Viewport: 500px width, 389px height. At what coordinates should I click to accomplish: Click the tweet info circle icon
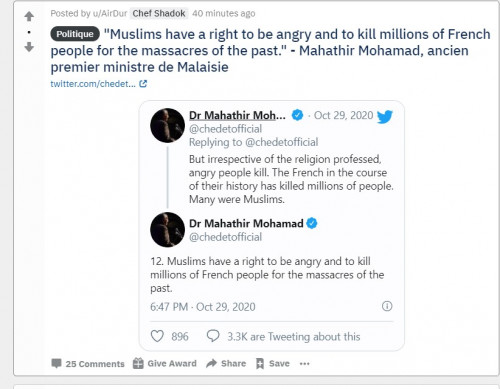click(387, 306)
